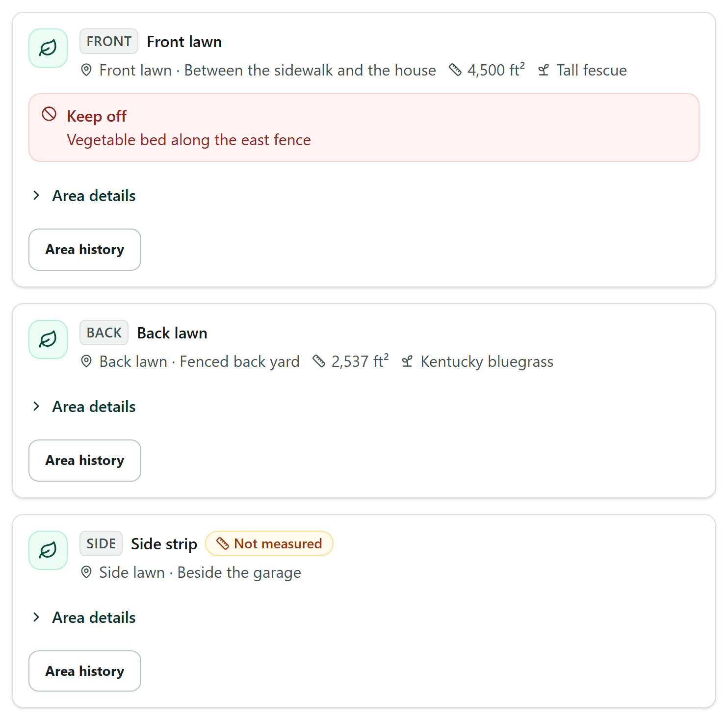
Task: Click the ruler icon beside 2,537 ft²
Action: tap(319, 361)
